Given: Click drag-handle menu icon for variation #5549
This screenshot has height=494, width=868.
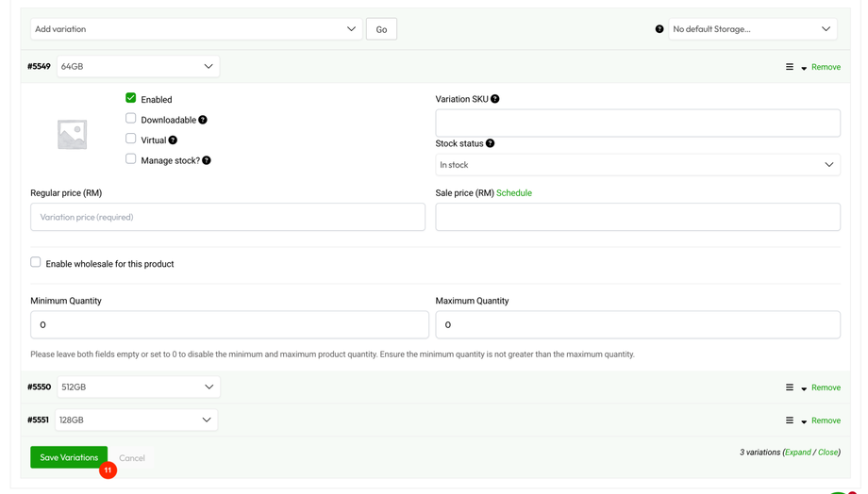Looking at the screenshot, I should [x=790, y=67].
